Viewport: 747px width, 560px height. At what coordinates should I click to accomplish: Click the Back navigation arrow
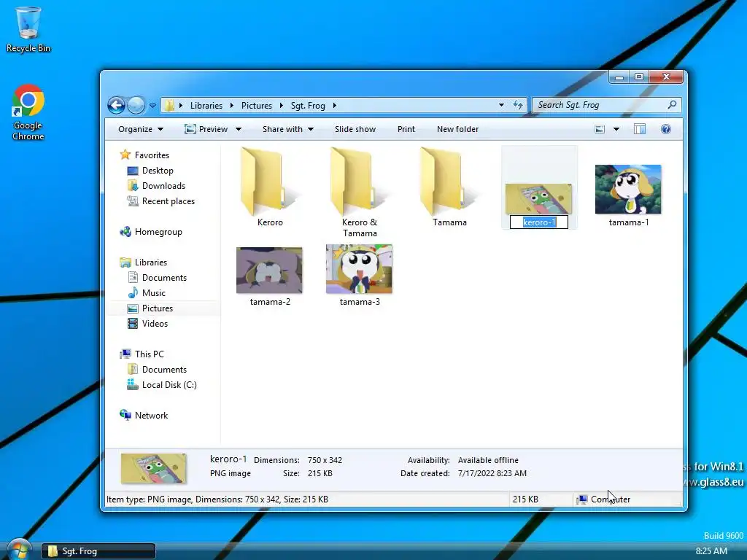(x=116, y=105)
